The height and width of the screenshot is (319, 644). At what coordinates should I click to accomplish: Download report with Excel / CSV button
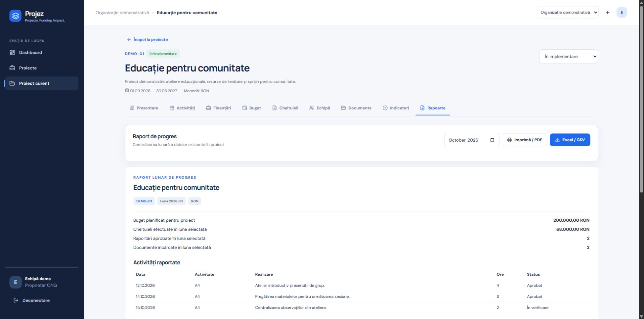(x=570, y=140)
